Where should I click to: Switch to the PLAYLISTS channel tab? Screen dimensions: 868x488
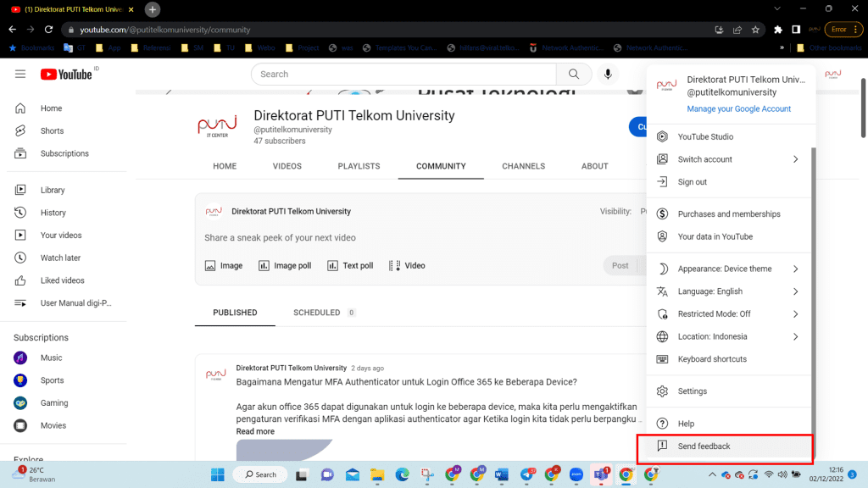[x=359, y=166]
